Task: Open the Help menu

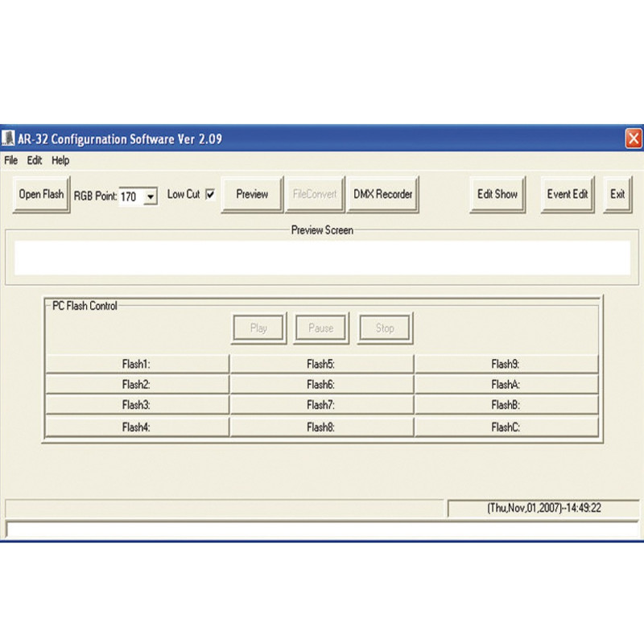Action: click(x=60, y=160)
